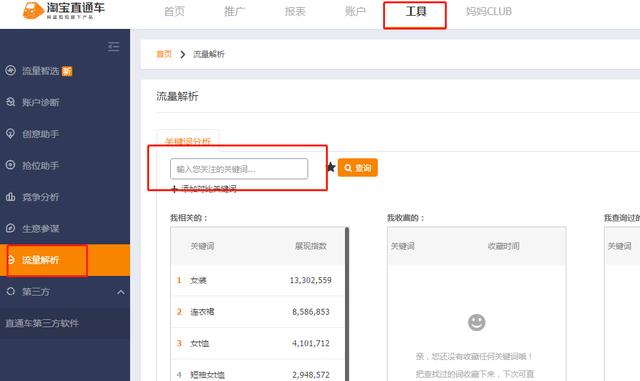
Task: Click the 抢位助手 target icon
Action: tap(10, 165)
